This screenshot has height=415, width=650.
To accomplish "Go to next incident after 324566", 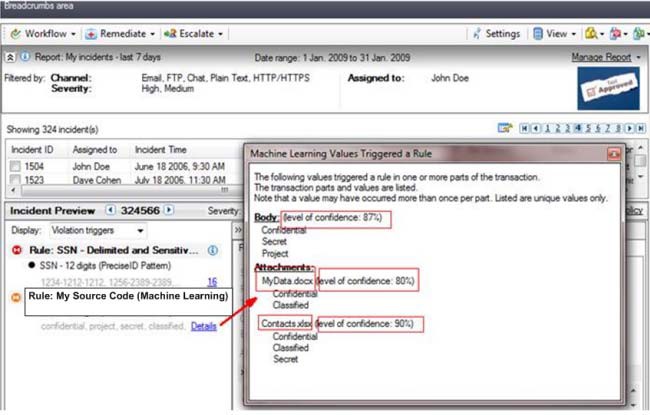I will click(x=169, y=211).
